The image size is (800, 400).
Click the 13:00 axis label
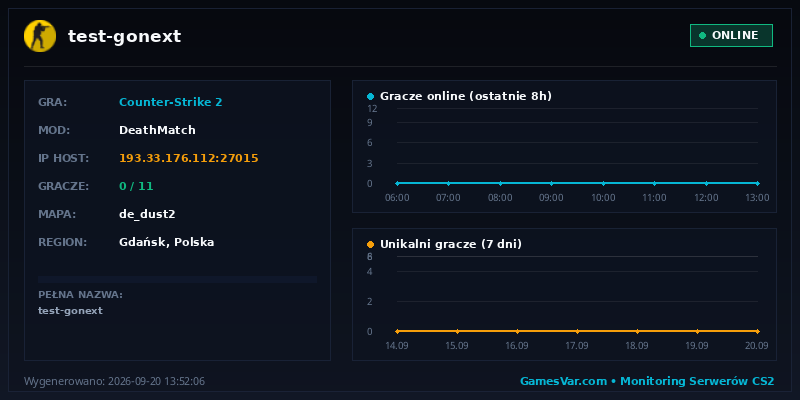[x=757, y=197]
